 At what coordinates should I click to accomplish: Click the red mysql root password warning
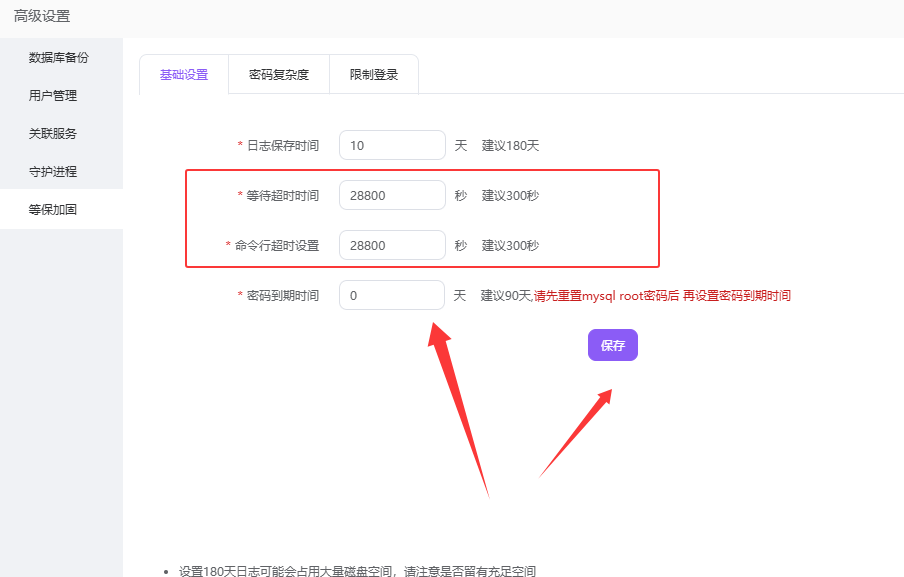point(662,296)
